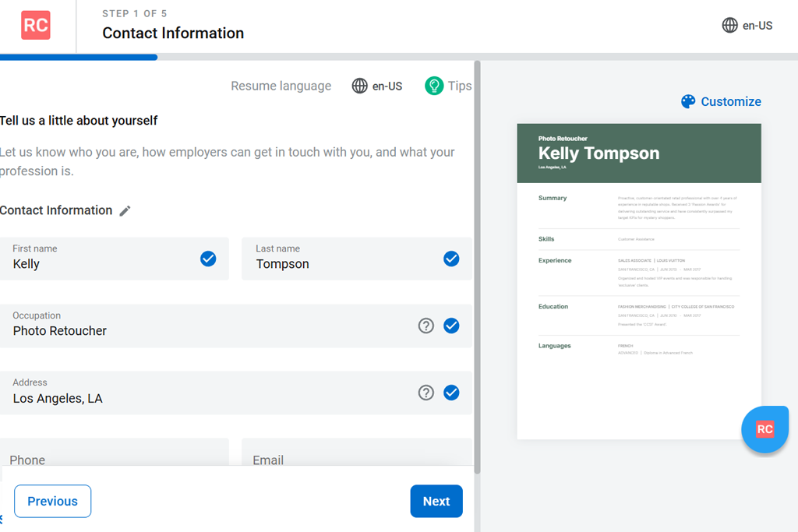This screenshot has width=798, height=532.
Task: Focus the Last name field with Tompson
Action: click(357, 259)
